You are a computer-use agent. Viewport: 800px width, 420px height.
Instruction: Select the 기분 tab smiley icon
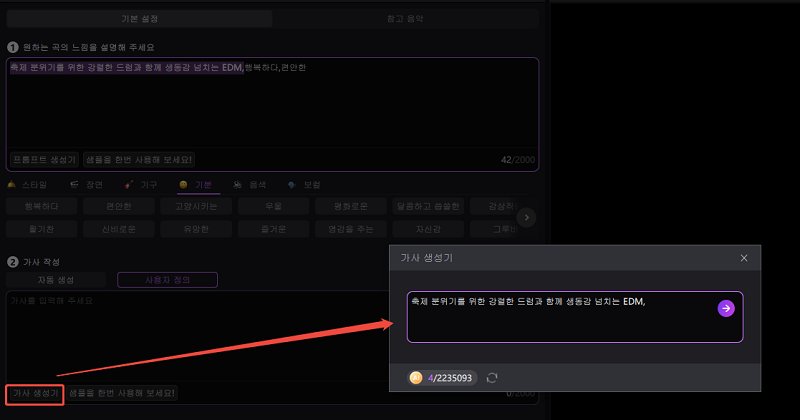coord(183,185)
